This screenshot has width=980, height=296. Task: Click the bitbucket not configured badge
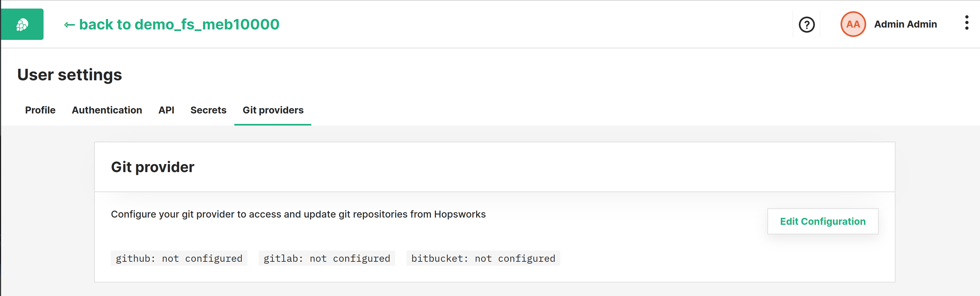(483, 258)
